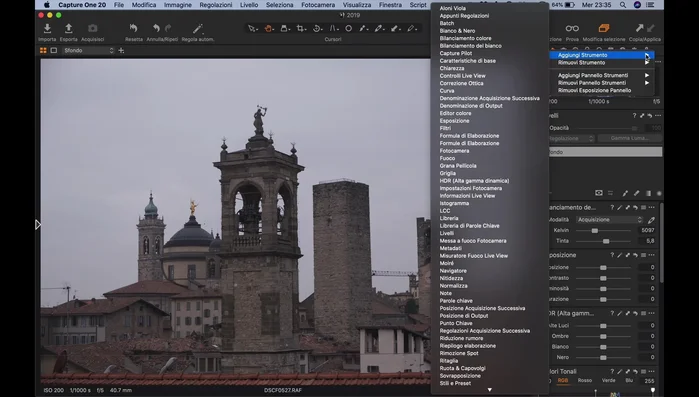
Task: Click the undo arrow under Annulla/Ripeti
Action: click(x=156, y=29)
